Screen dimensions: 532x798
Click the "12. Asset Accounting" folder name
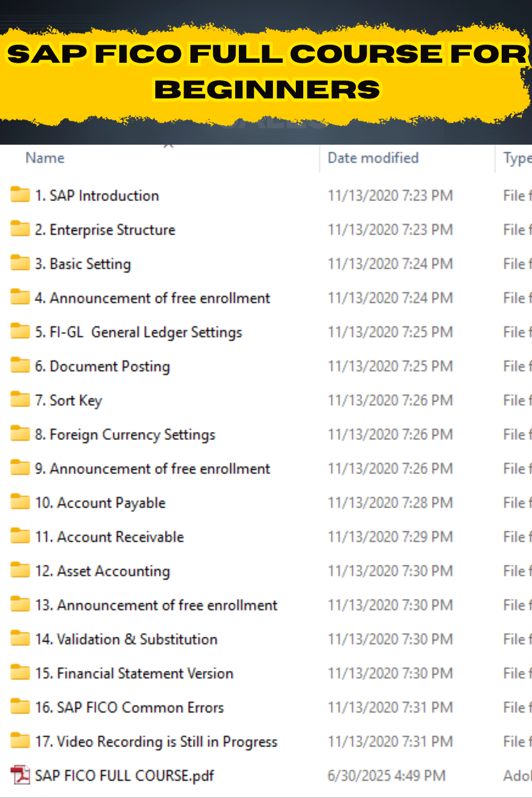tap(103, 571)
